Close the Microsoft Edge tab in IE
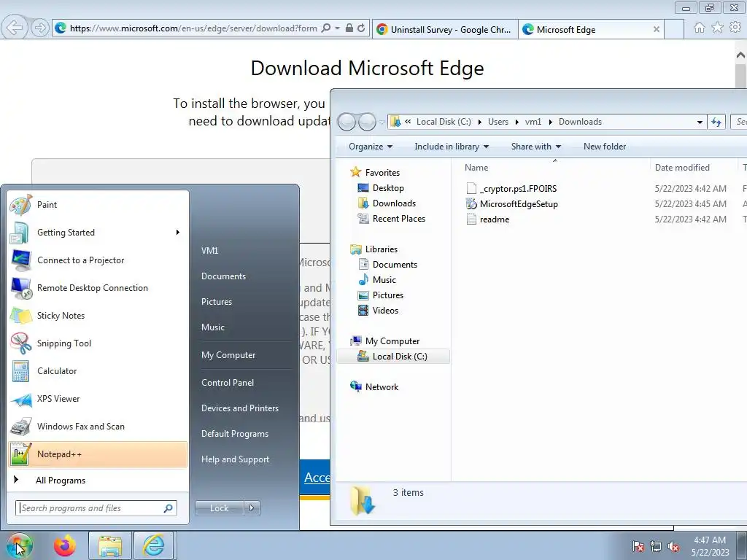The image size is (747, 560). coord(656,29)
